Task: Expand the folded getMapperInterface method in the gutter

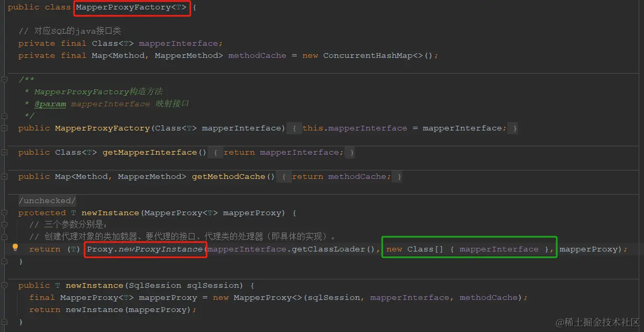Action: click(x=4, y=152)
